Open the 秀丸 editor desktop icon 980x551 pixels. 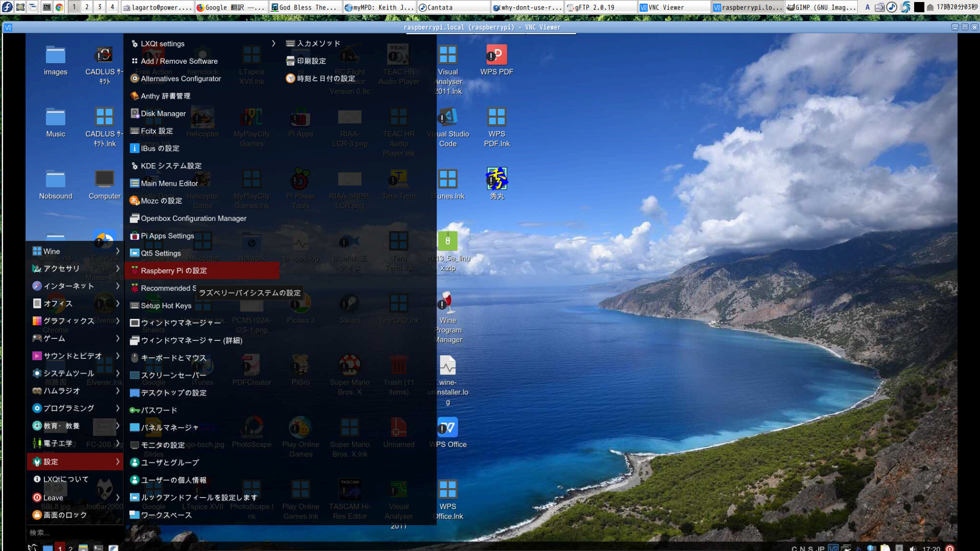point(496,180)
